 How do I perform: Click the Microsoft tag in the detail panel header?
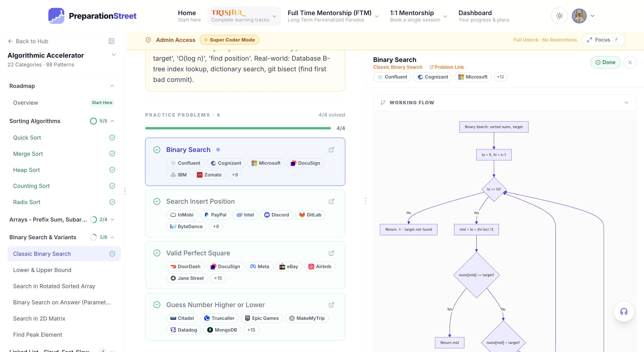(473, 77)
